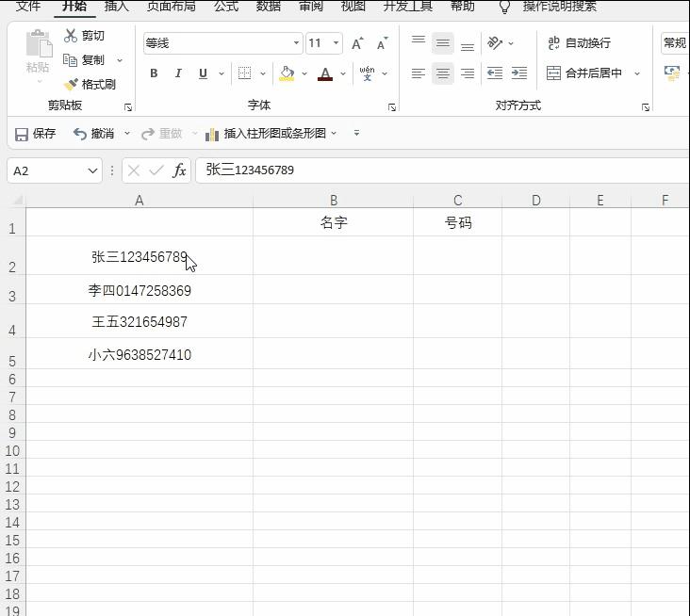Open the font size dropdown

click(x=336, y=43)
